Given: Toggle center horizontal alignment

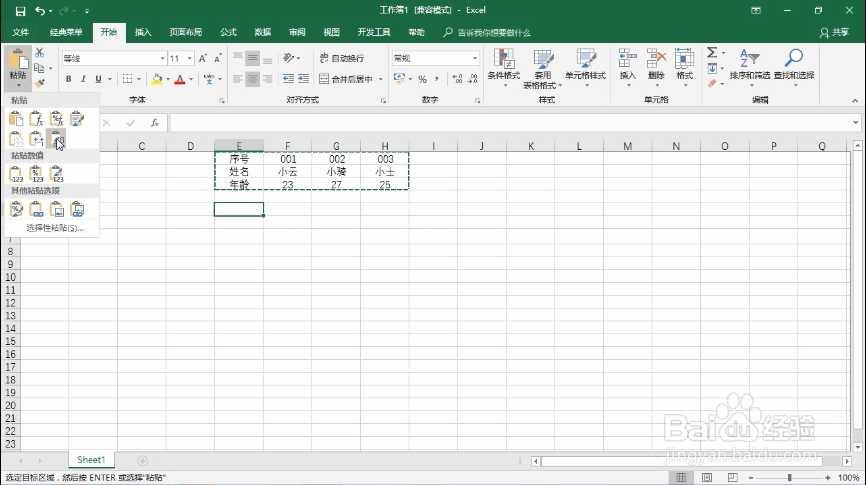Looking at the screenshot, I should click(x=252, y=79).
